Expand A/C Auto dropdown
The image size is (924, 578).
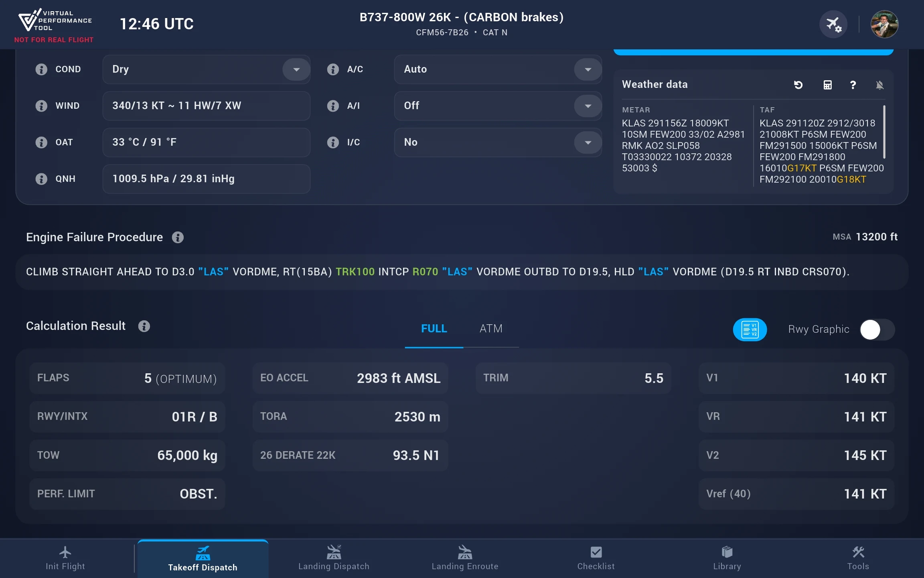point(588,69)
